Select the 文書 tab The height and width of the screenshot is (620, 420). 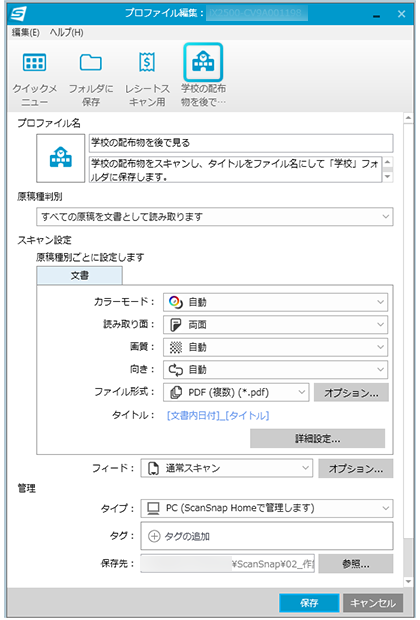coord(79,275)
